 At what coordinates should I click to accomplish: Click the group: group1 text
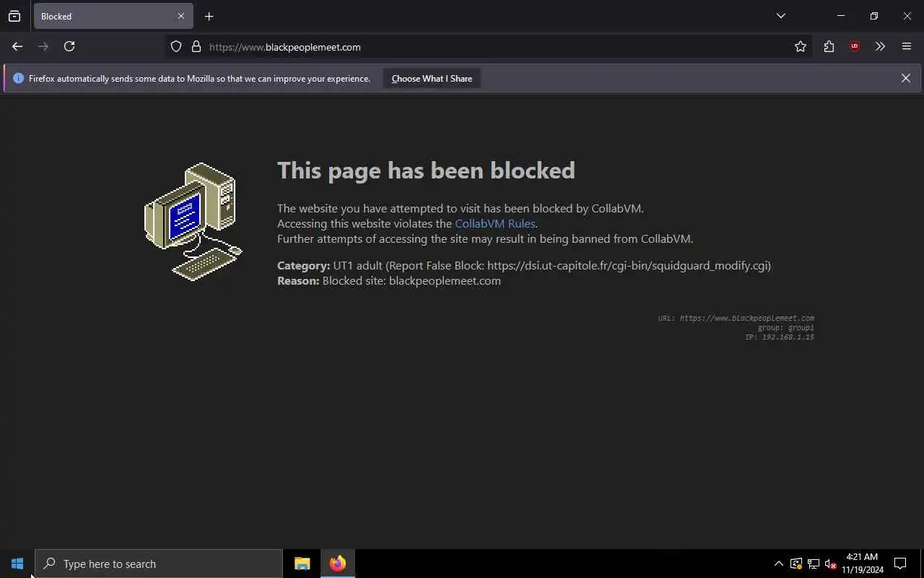click(785, 328)
